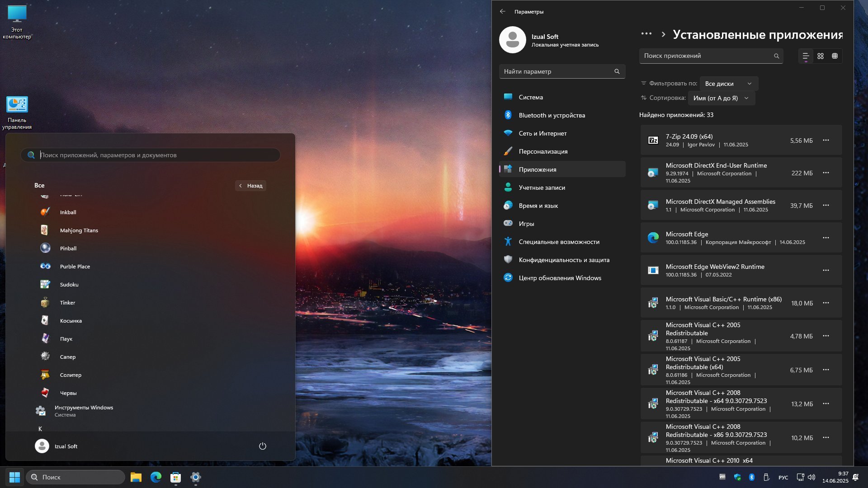This screenshot has height=488, width=868.
Task: Open Червы card game
Action: pyautogui.click(x=150, y=393)
